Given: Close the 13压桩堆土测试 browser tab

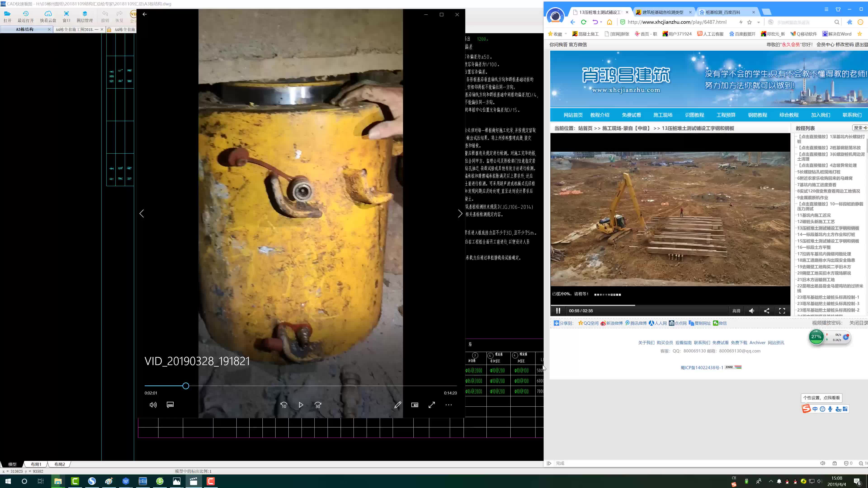Looking at the screenshot, I should 627,12.
